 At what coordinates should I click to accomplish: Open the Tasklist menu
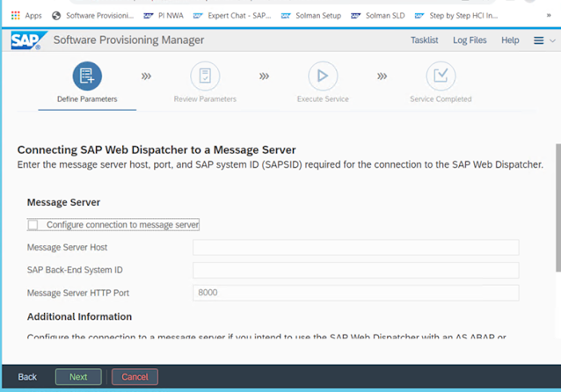click(x=425, y=40)
